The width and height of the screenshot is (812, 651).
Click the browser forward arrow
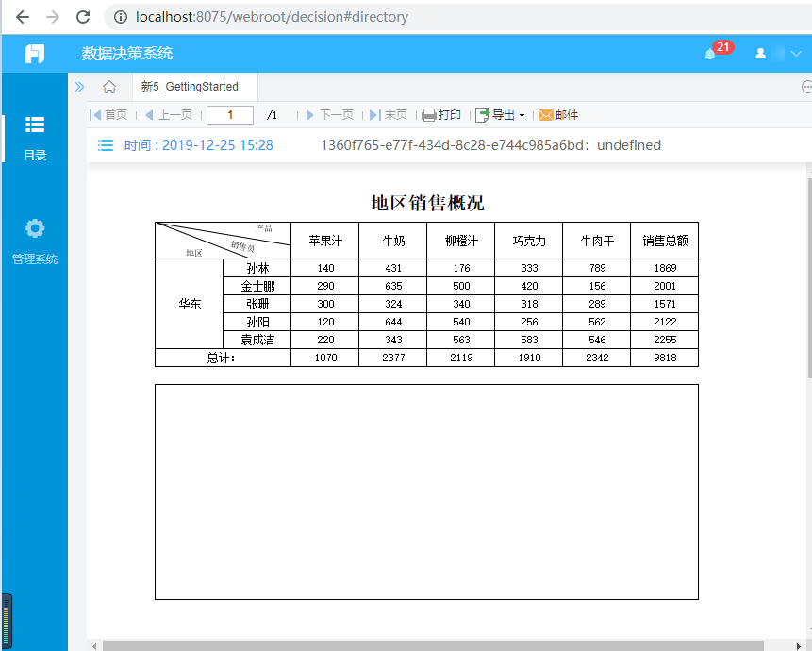53,17
